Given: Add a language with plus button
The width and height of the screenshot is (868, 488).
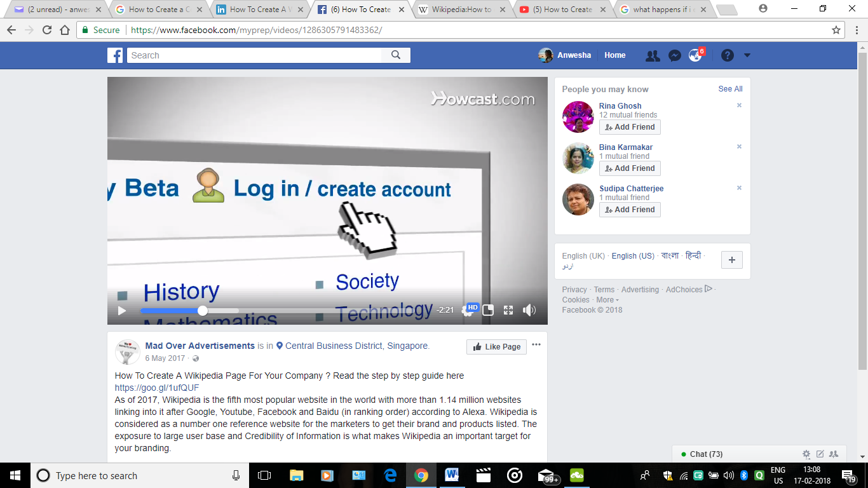Looking at the screenshot, I should click(x=732, y=260).
